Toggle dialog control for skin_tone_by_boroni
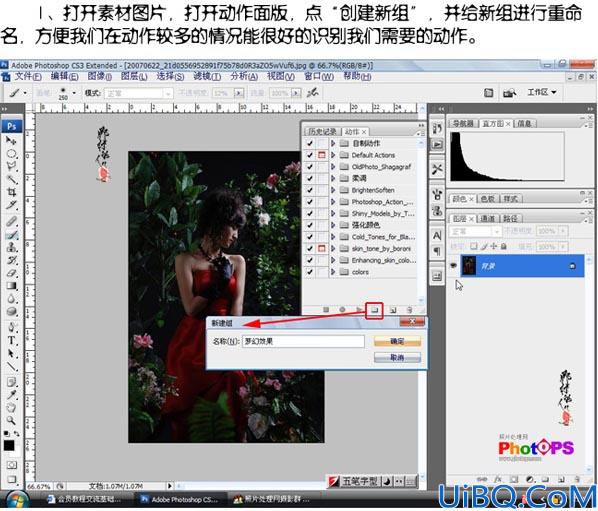The height and width of the screenshot is (511, 598). click(322, 249)
